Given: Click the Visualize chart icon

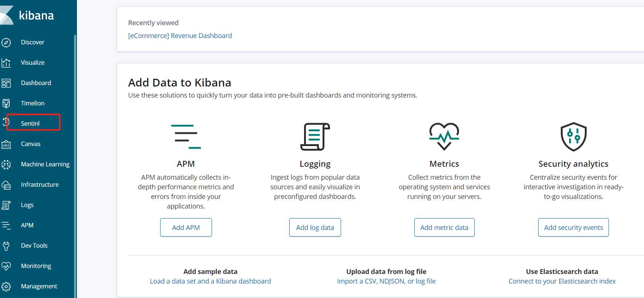Looking at the screenshot, I should pyautogui.click(x=6, y=63).
